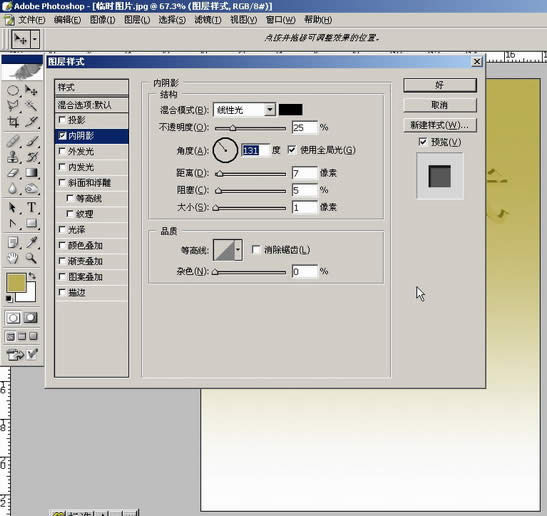Open the Move tool preset dropdown arrow

[35, 39]
